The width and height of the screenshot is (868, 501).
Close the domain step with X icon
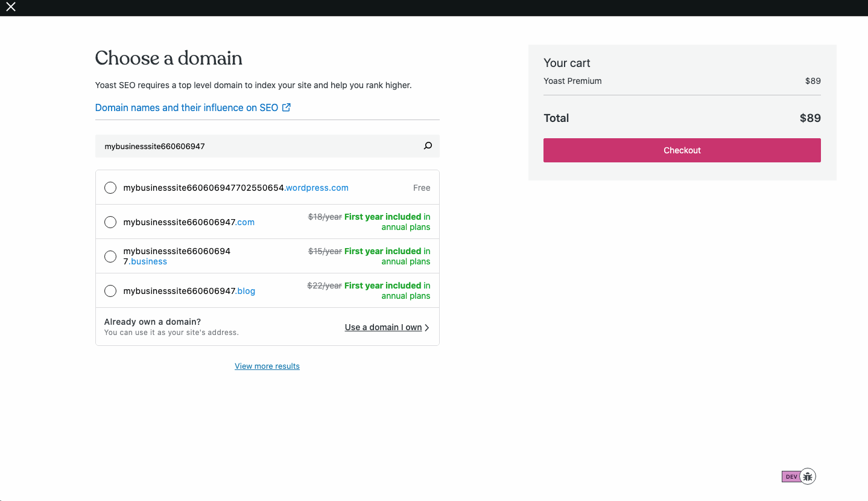click(11, 7)
